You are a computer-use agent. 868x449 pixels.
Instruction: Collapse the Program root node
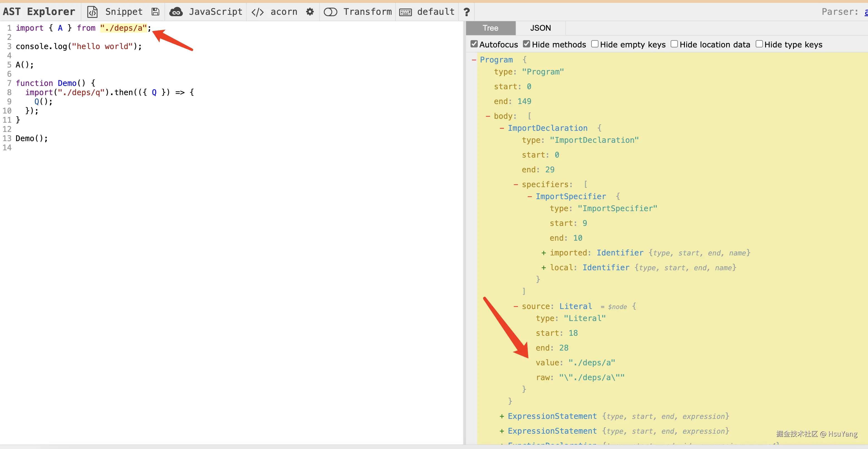[x=474, y=60]
